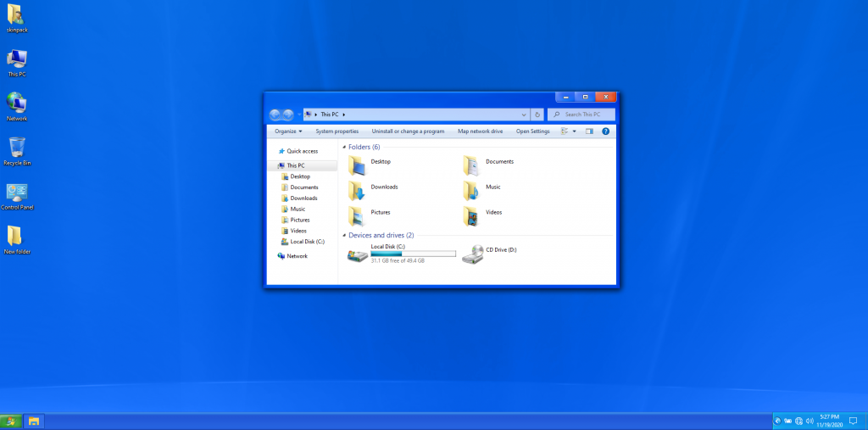Select the CD Drive (D:) icon
Viewport: 868px width, 430px height.
472,254
